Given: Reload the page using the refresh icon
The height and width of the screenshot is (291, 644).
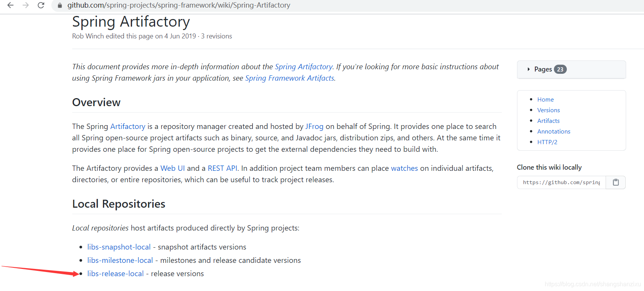Looking at the screenshot, I should tap(41, 5).
